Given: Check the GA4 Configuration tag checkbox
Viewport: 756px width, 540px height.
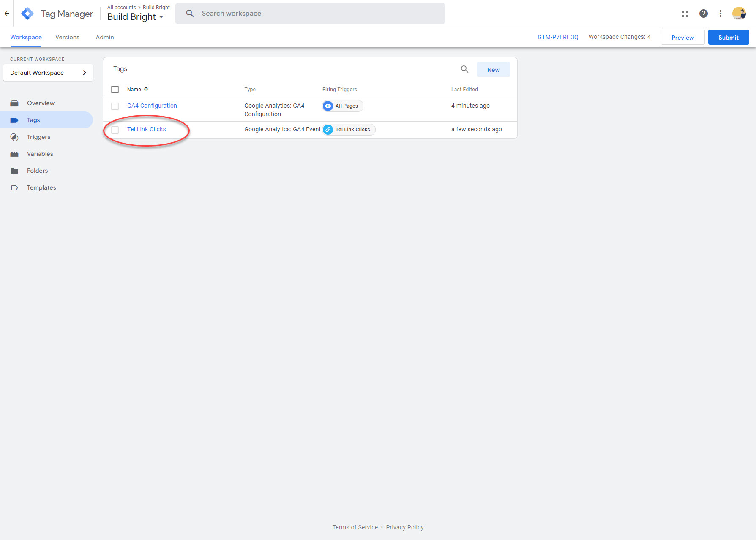Looking at the screenshot, I should click(115, 106).
